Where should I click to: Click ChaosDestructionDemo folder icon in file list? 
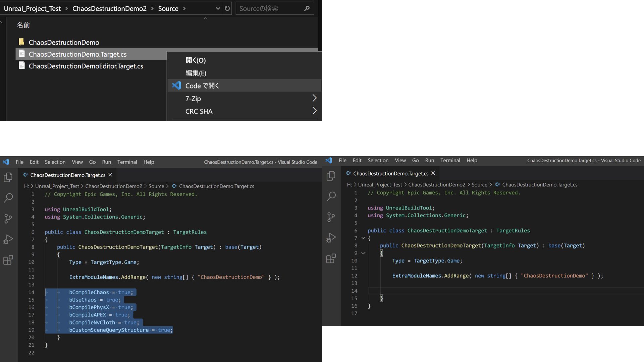21,42
